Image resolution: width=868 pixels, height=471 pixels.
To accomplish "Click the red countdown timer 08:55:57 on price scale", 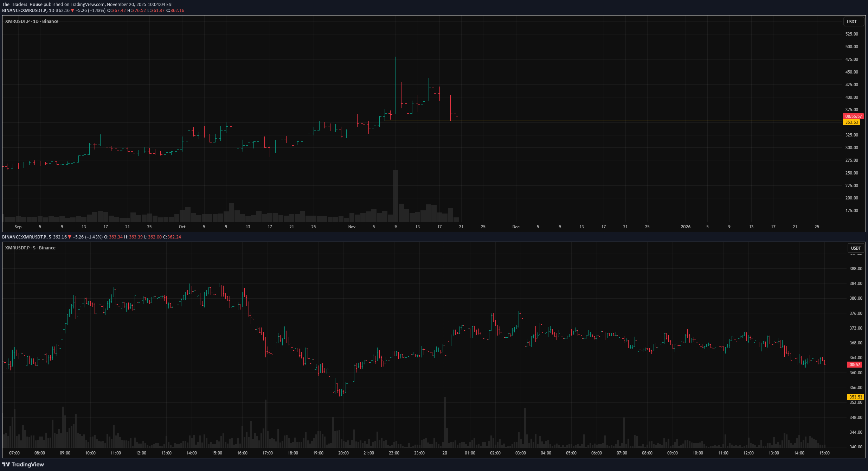I will (x=852, y=116).
